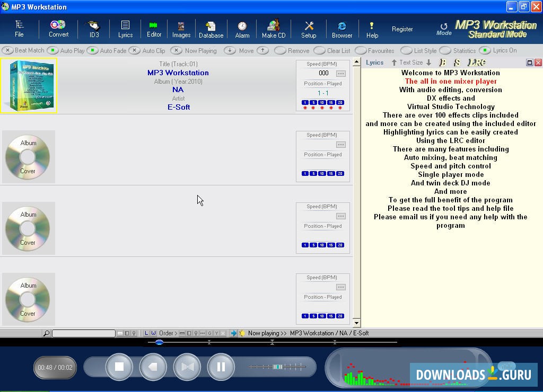Screen dimensions: 543x392
Task: Open the Database tool
Action: pos(211,30)
